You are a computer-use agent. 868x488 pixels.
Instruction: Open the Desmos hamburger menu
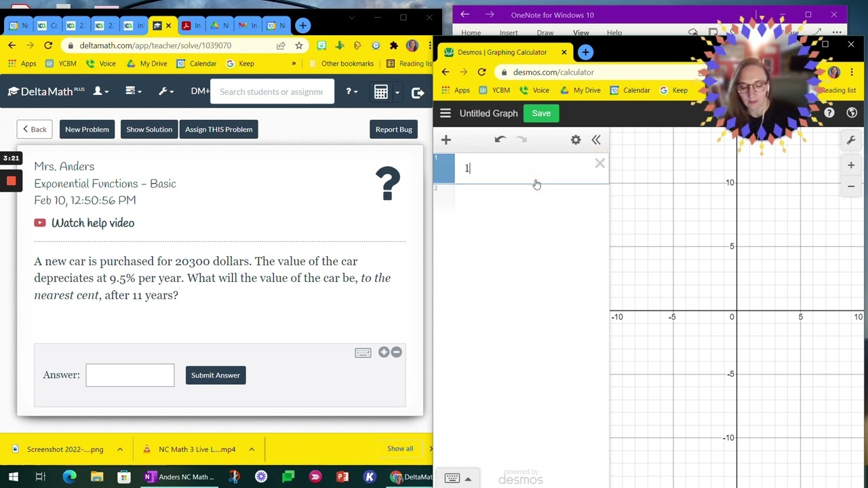tap(445, 113)
